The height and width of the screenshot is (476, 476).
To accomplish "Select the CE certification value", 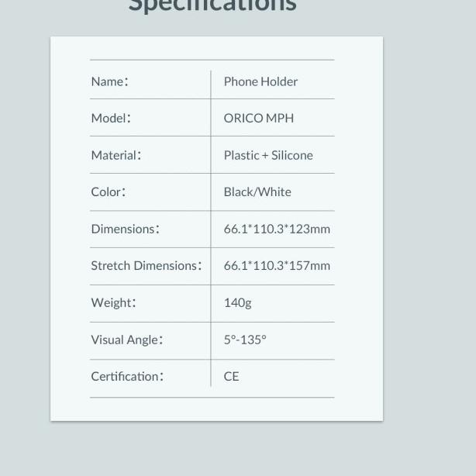I will pos(231,376).
